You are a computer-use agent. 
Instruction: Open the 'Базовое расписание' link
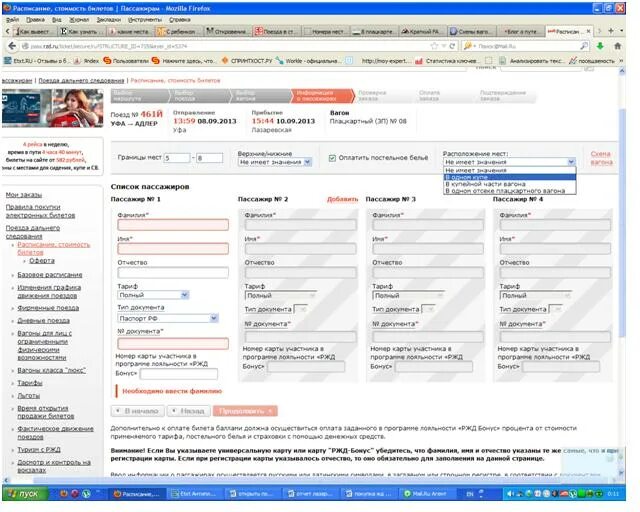[x=50, y=275]
